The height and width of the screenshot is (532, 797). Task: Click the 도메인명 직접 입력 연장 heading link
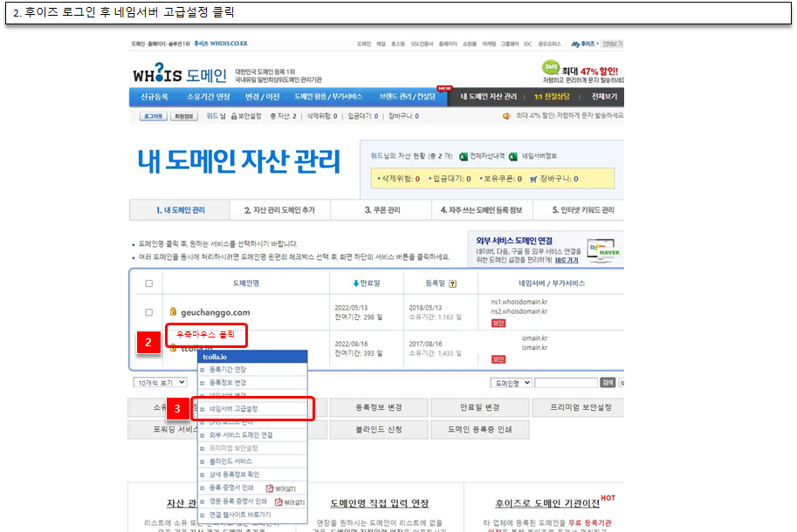tap(379, 503)
